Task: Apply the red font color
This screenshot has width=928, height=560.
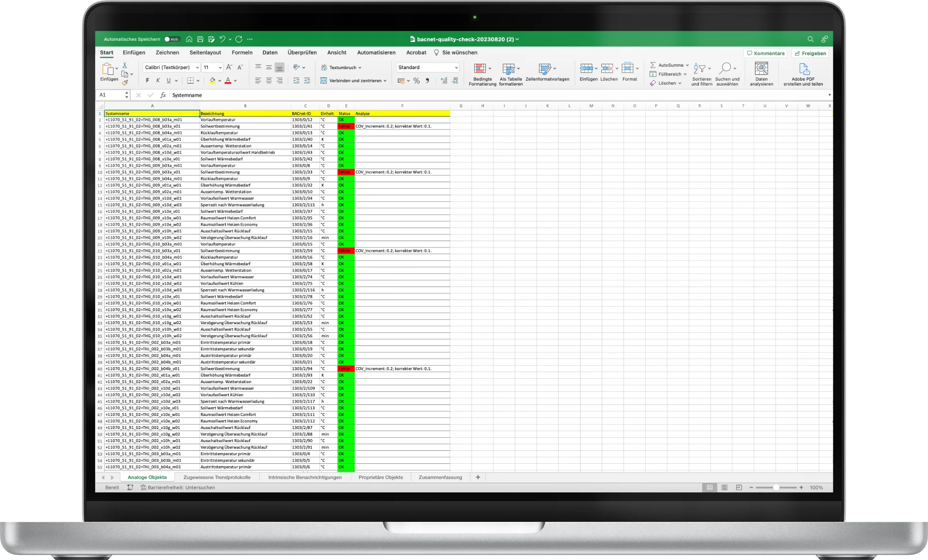Action: coord(228,81)
